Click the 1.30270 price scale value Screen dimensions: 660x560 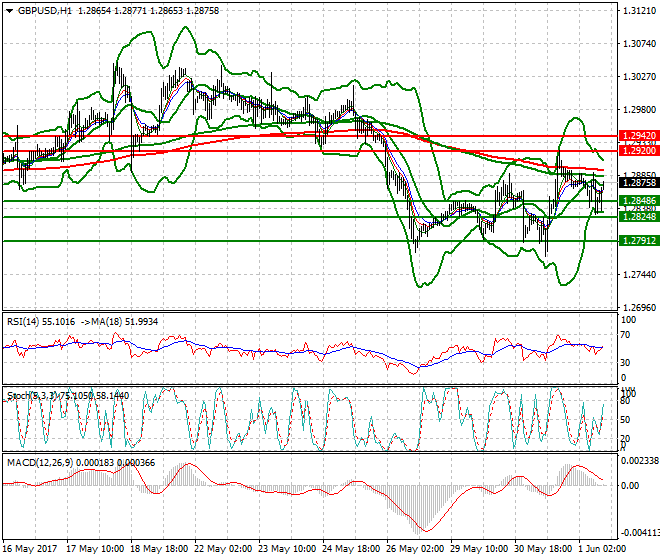pyautogui.click(x=639, y=77)
